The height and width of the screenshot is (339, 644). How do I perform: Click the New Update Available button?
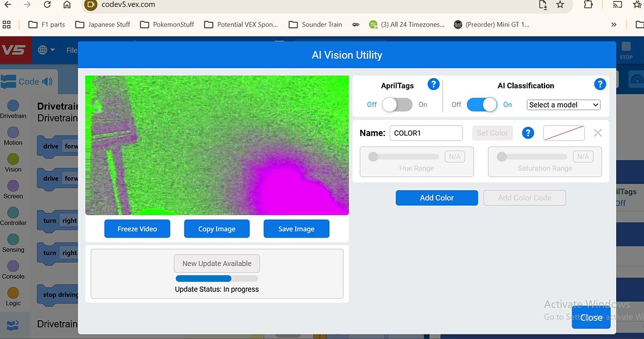point(217,263)
